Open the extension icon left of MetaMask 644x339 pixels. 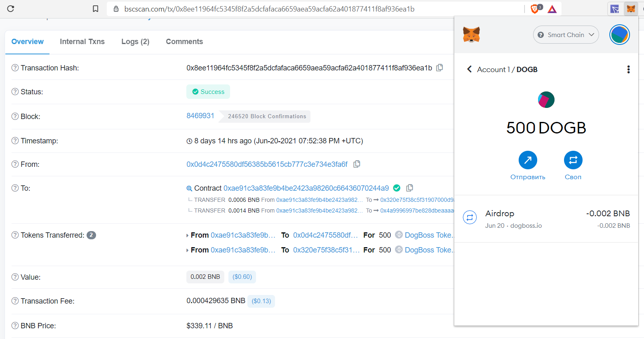[x=615, y=9]
